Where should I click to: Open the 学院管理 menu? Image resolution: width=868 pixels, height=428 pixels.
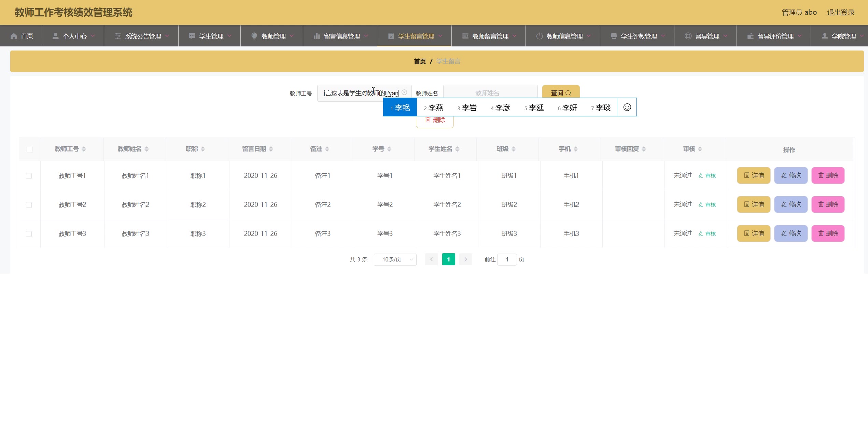(x=839, y=36)
